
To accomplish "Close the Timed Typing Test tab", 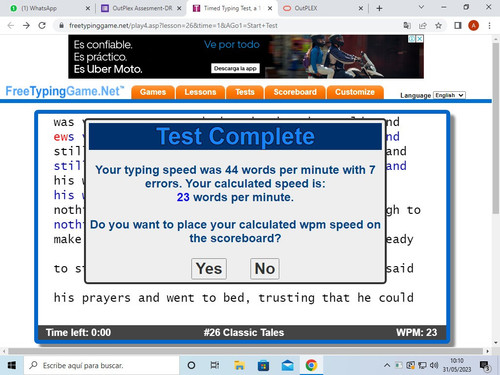I will (x=270, y=8).
